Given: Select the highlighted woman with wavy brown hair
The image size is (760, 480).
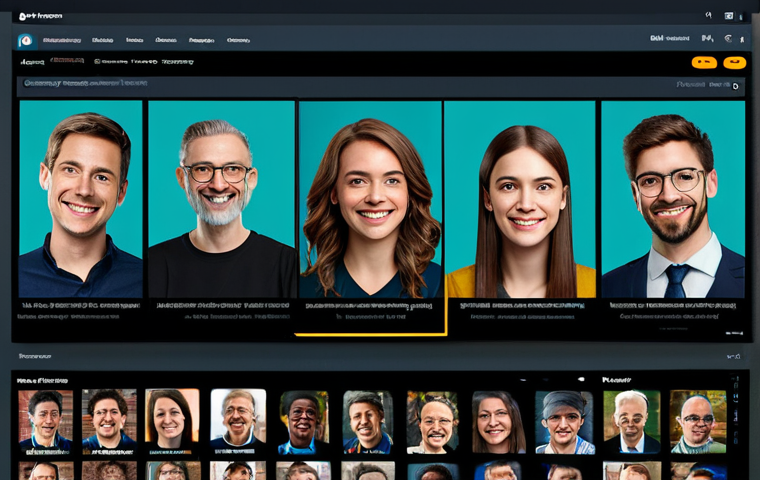Looking at the screenshot, I should point(371,199).
